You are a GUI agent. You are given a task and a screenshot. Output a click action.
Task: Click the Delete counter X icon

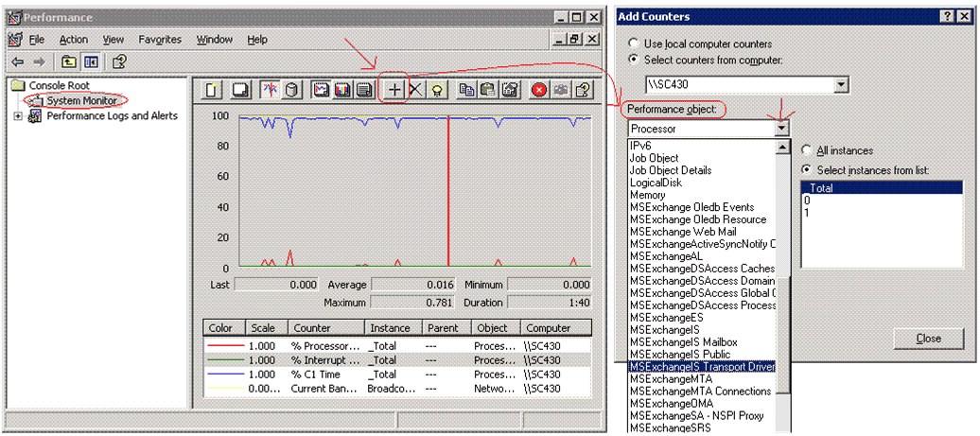pyautogui.click(x=416, y=90)
